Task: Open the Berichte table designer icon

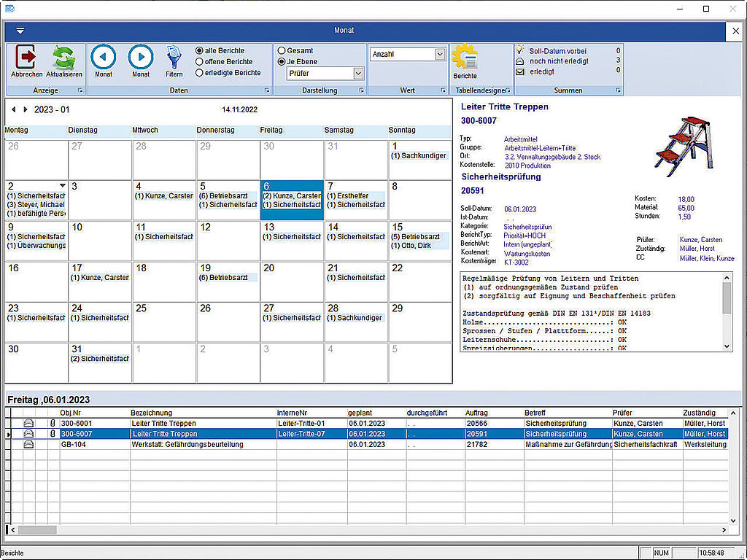Action: click(x=465, y=58)
